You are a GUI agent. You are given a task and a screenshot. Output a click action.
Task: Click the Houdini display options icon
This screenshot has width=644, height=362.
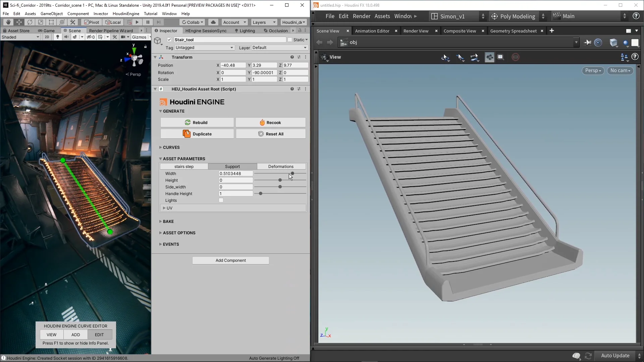pyautogui.click(x=624, y=57)
